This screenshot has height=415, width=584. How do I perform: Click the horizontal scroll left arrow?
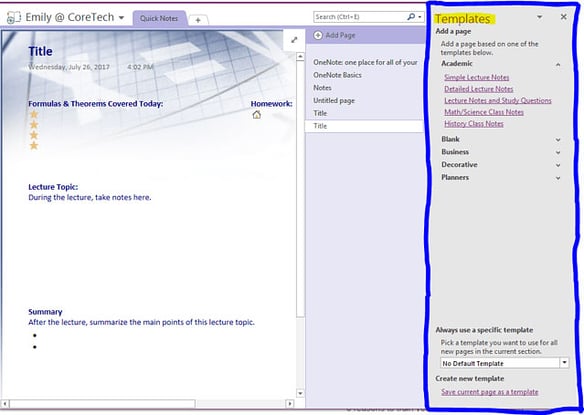pyautogui.click(x=5, y=403)
